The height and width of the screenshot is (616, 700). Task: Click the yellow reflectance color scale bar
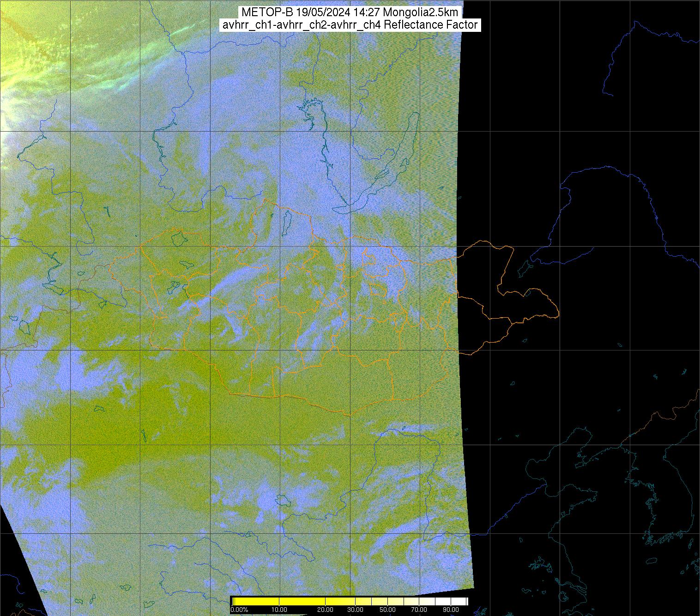[350, 601]
